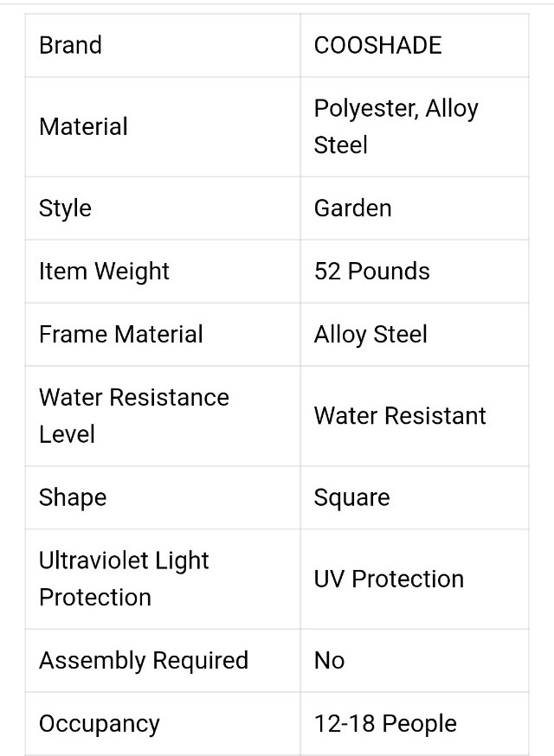Click the Ultraviolet Light Protection label

(124, 579)
